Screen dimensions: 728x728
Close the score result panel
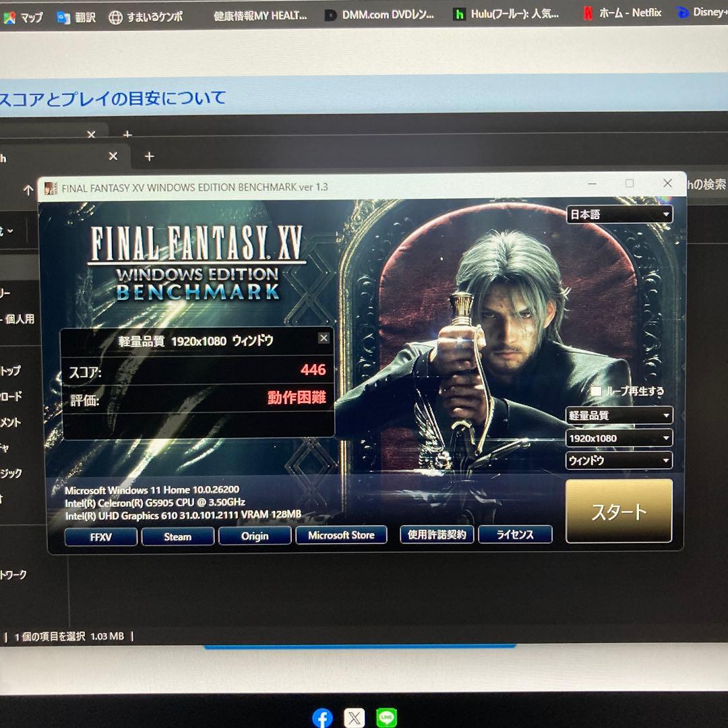324,338
